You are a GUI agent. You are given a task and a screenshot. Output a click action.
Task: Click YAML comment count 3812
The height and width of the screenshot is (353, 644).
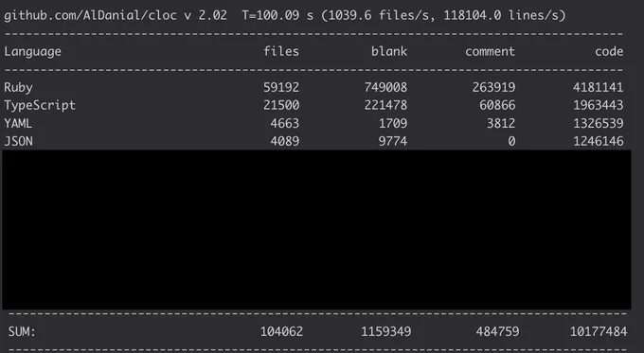pyautogui.click(x=501, y=123)
